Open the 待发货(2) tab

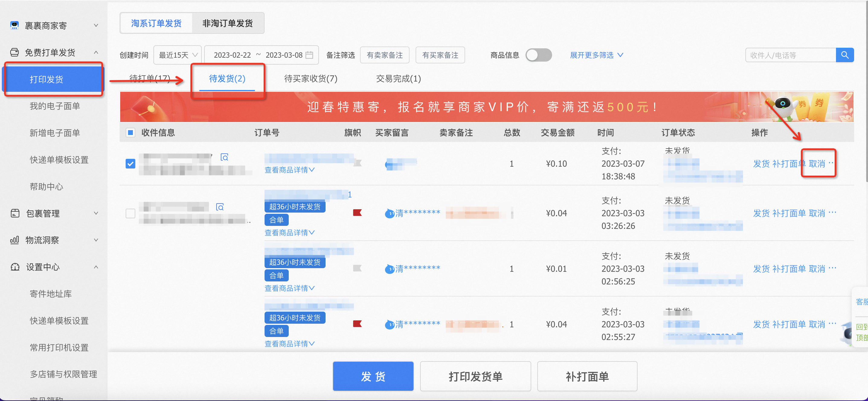tap(227, 79)
